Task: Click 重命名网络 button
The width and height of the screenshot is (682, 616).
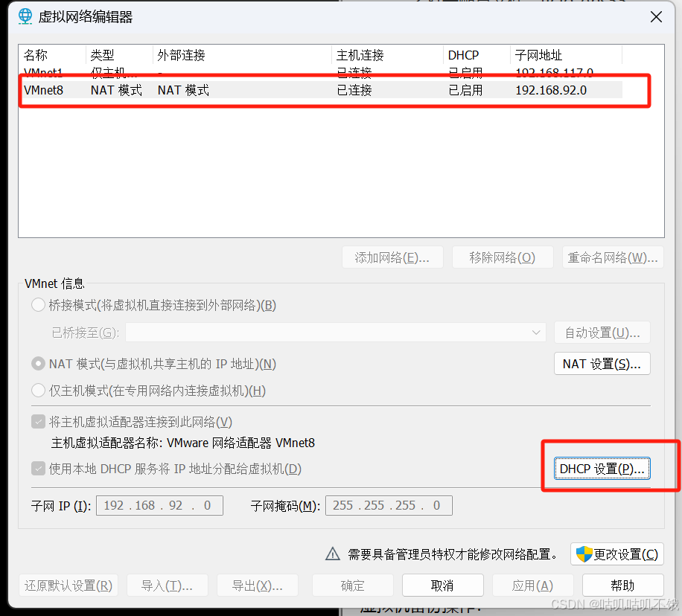Action: [613, 257]
